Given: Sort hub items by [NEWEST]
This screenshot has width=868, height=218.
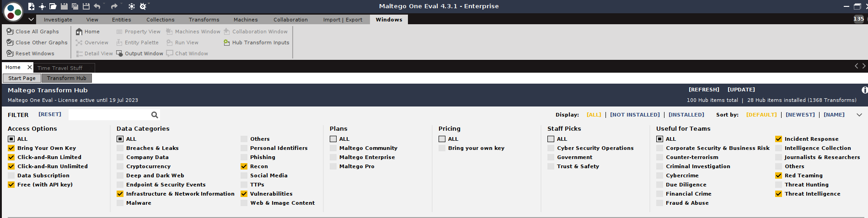Looking at the screenshot, I should tap(800, 115).
